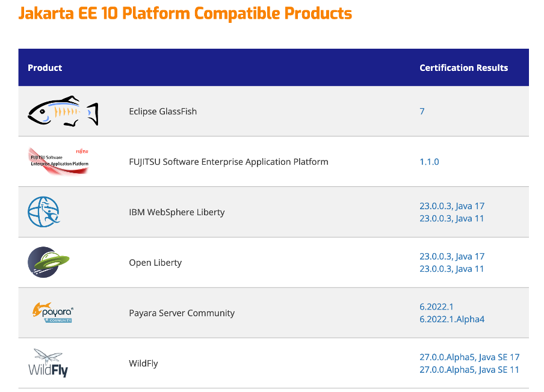Screen dimensions: 544x392
Task: Open Open Liberty 23.0.0.3 Java 11 results
Action: tap(452, 269)
